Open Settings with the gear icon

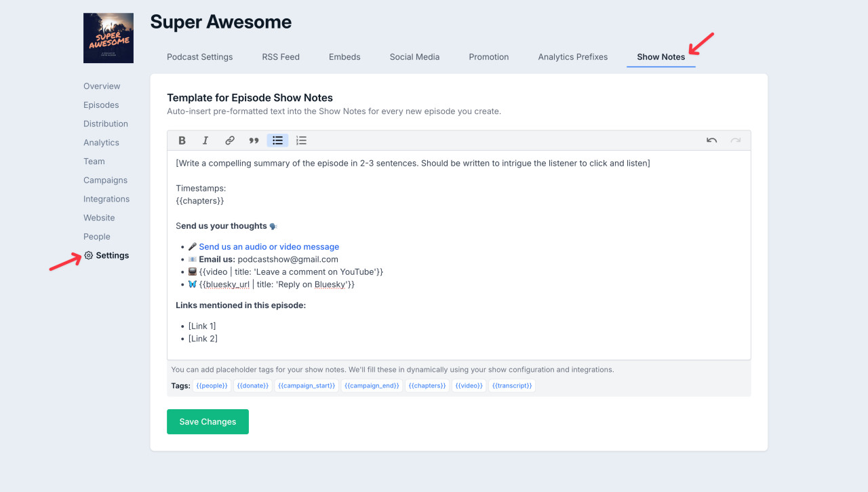89,256
